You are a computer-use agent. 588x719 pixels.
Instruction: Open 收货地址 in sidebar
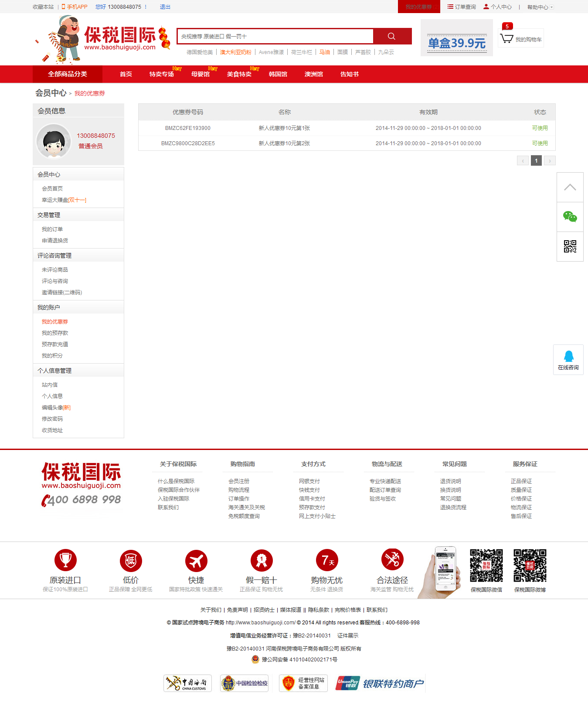tap(52, 430)
